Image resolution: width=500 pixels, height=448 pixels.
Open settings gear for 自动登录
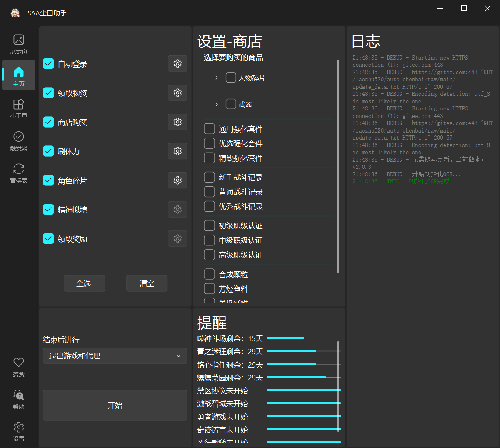(x=177, y=63)
